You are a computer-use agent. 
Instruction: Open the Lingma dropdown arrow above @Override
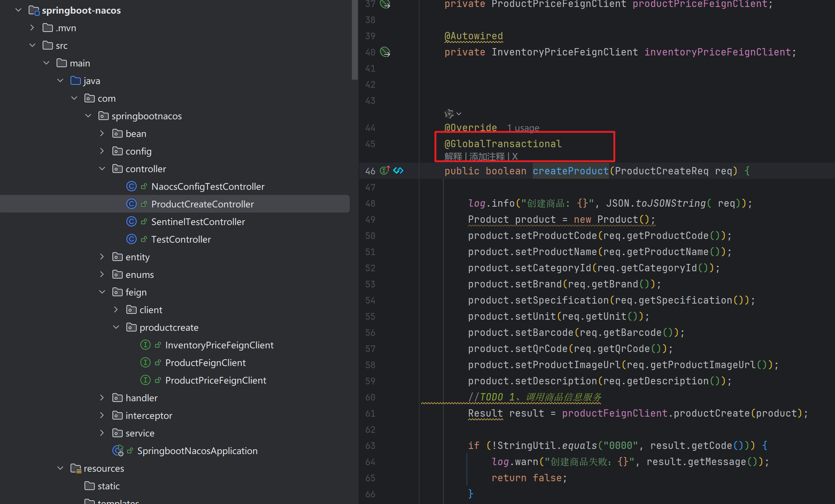[459, 114]
